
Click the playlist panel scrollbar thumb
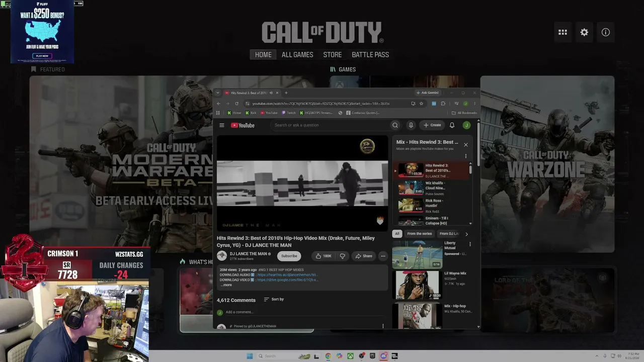click(470, 169)
